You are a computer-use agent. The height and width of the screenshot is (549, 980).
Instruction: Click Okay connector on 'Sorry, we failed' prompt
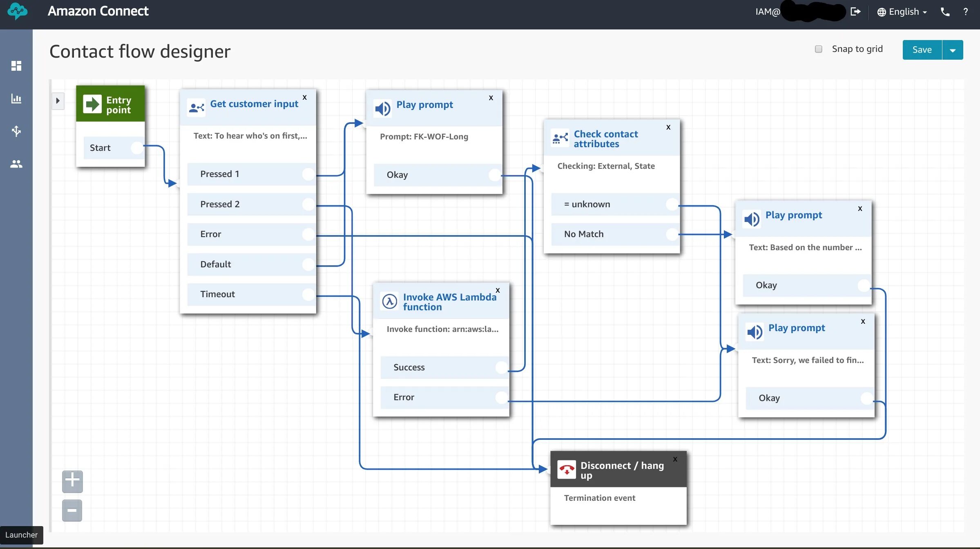[x=866, y=398]
